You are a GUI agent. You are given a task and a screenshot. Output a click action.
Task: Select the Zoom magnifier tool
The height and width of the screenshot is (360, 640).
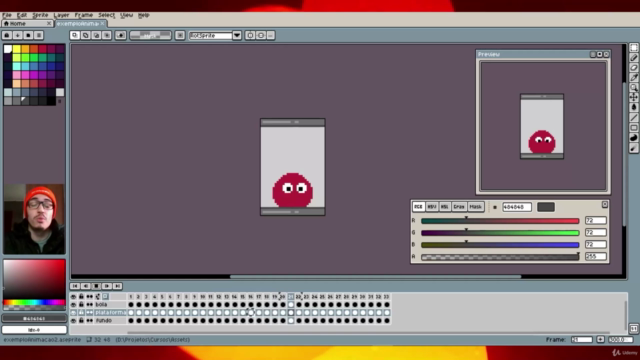633,87
